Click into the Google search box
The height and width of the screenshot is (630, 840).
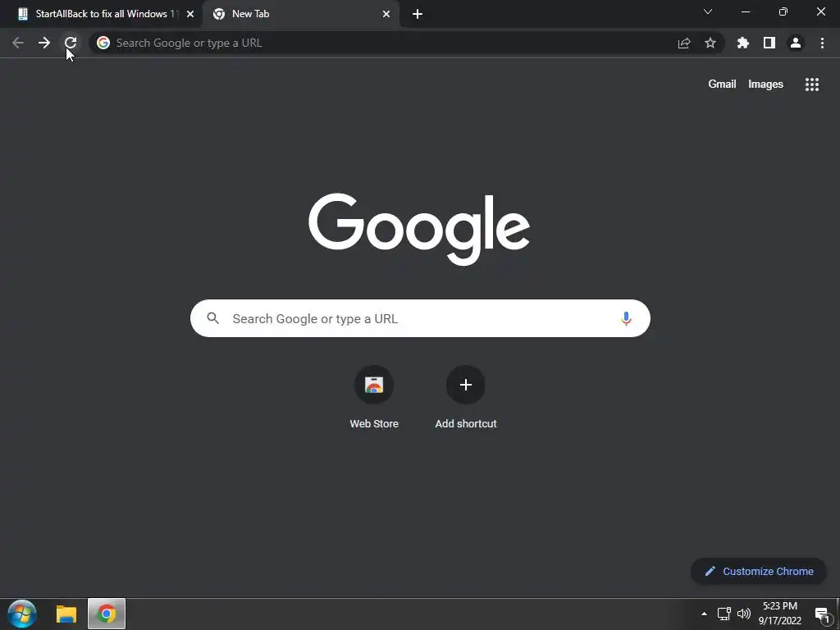click(x=420, y=318)
